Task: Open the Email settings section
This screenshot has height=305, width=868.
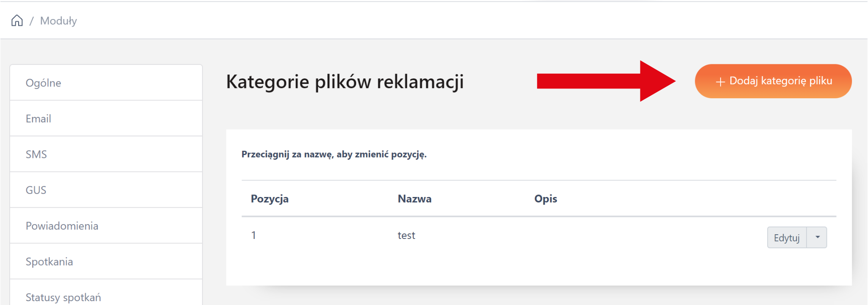Action: pyautogui.click(x=38, y=119)
